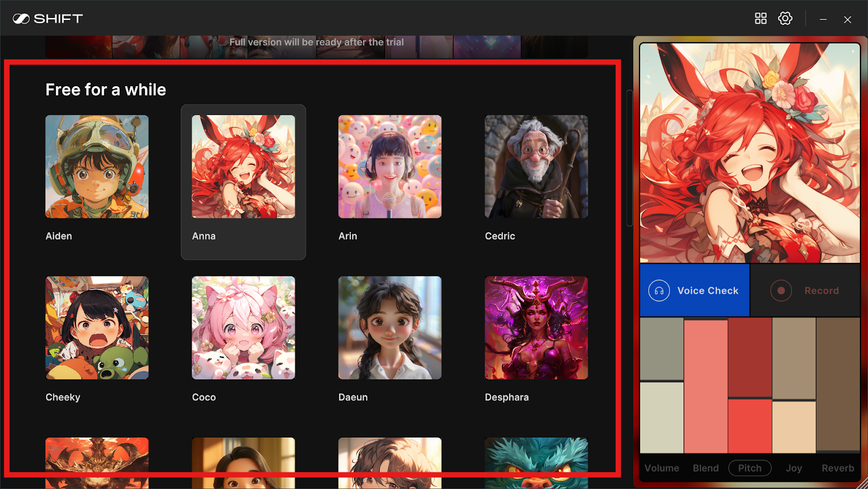Viewport: 868px width, 489px height.
Task: Minimize the SHIFT window
Action: [823, 19]
